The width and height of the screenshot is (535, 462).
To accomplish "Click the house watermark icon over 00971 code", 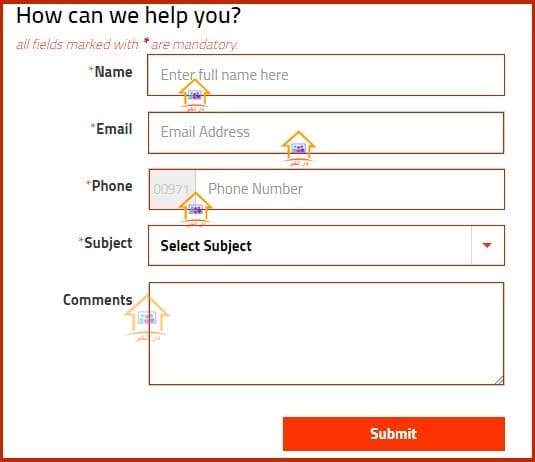I will click(x=195, y=209).
